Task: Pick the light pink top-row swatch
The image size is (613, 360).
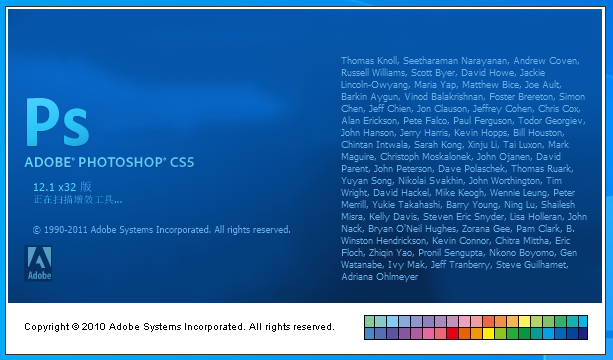Action: point(465,322)
